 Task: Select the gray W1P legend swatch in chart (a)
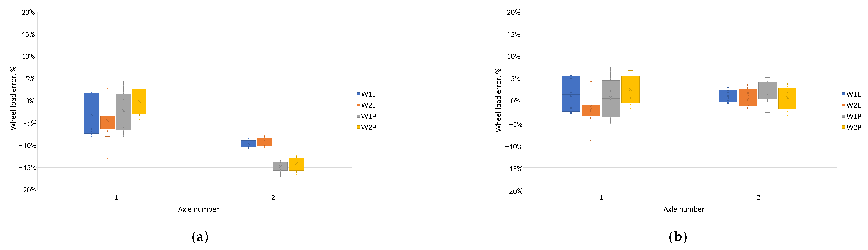pyautogui.click(x=358, y=116)
